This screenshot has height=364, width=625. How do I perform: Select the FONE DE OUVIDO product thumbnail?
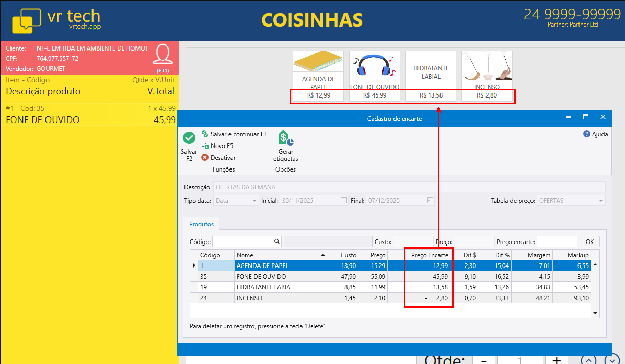[374, 71]
